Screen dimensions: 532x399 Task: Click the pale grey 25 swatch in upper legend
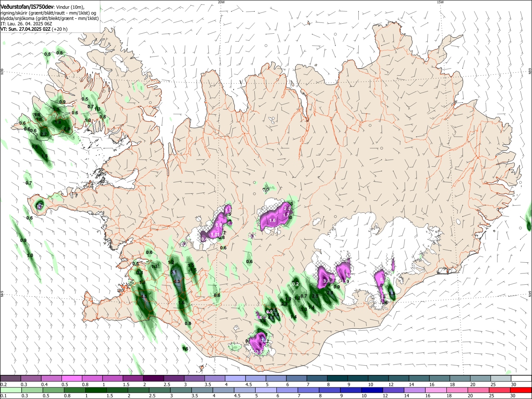click(501, 379)
